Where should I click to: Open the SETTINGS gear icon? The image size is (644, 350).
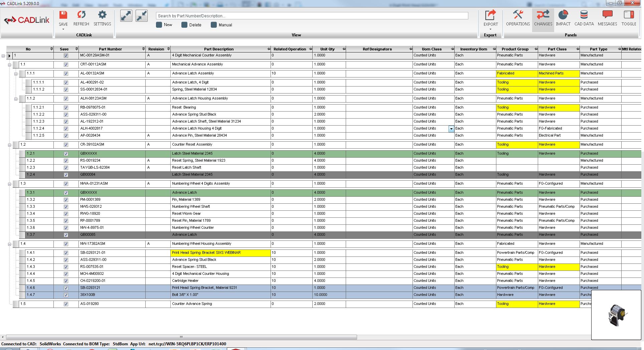pyautogui.click(x=102, y=15)
